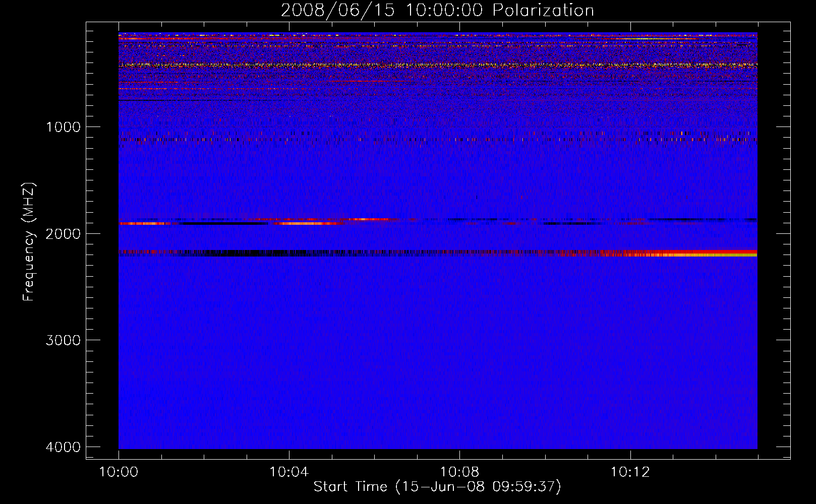Image resolution: width=816 pixels, height=504 pixels.
Task: Click the '2000' frequency tick label
Action: (63, 234)
